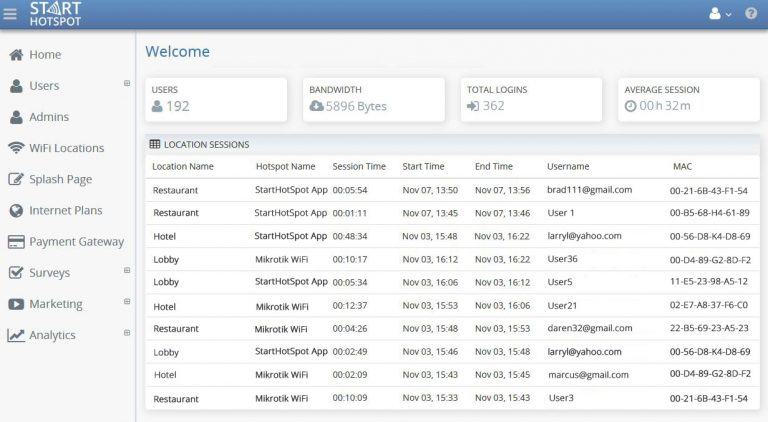Expand the Users submenu

(126, 83)
